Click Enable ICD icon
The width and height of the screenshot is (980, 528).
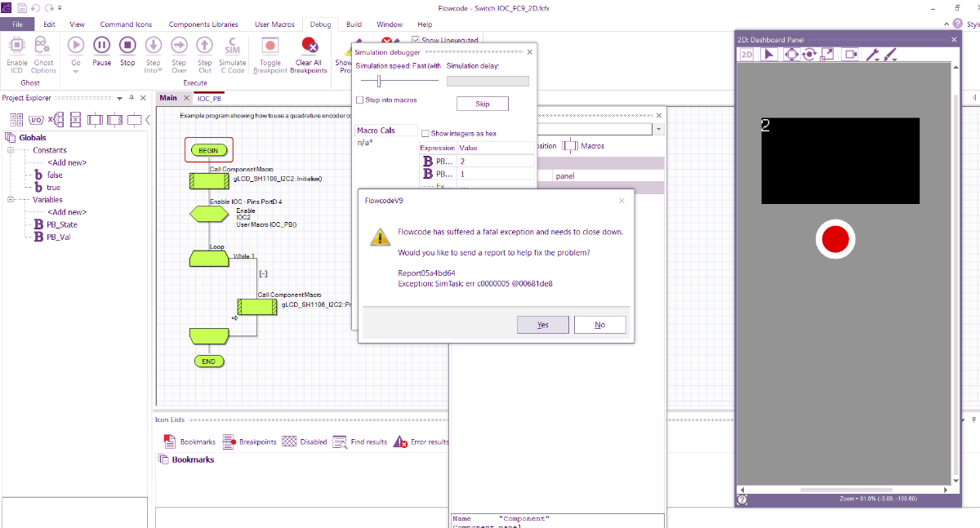coord(17,46)
